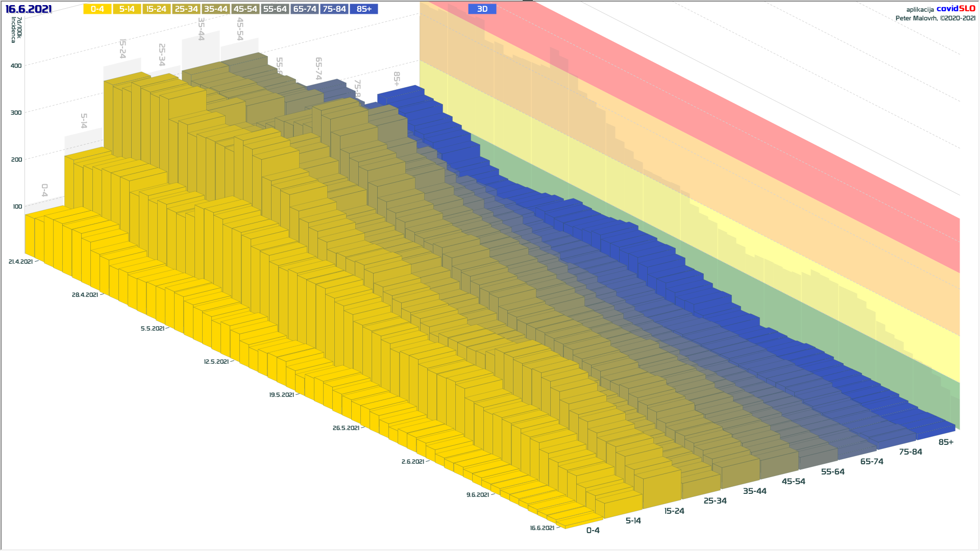
Task: Click the 45-54 label on the bottom axis
Action: pyautogui.click(x=793, y=482)
